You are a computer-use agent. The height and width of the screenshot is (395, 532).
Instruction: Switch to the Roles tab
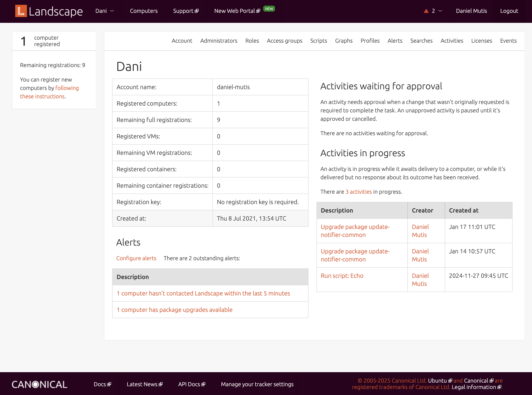click(252, 41)
